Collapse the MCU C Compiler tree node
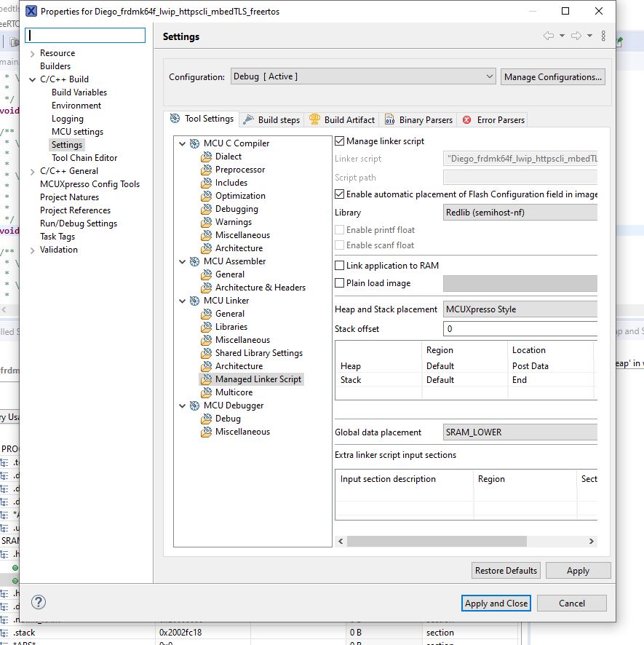 pos(182,143)
